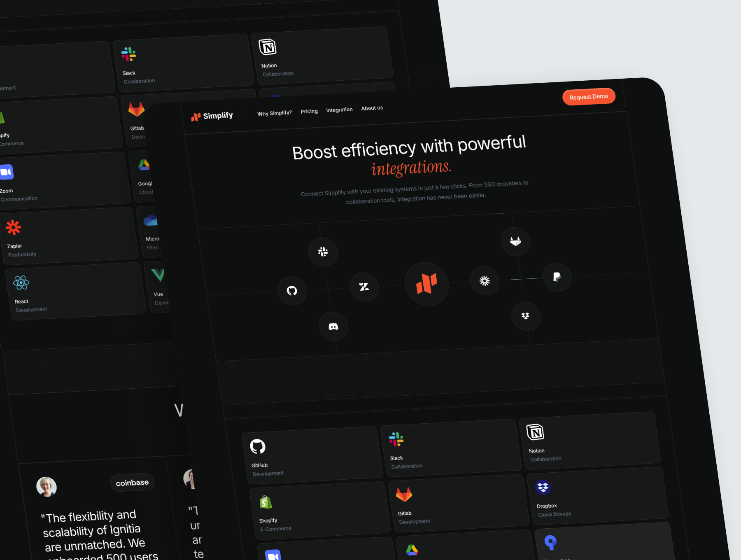This screenshot has height=560, width=741.
Task: Select the Zapier circle icon in diagram
Action: click(x=485, y=281)
